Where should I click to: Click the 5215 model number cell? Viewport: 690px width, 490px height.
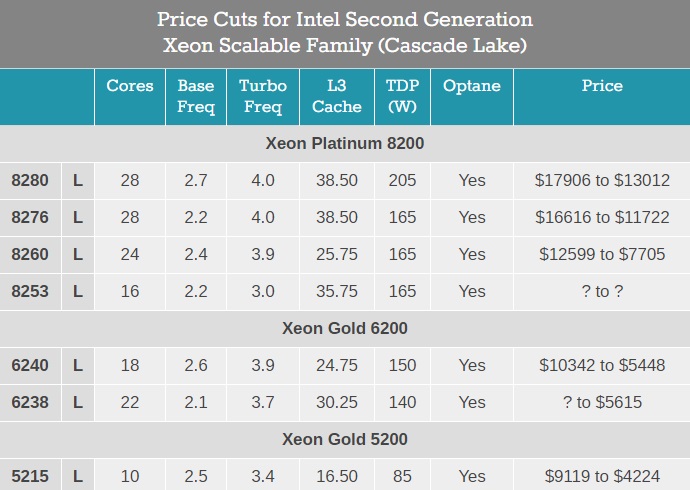tap(30, 476)
